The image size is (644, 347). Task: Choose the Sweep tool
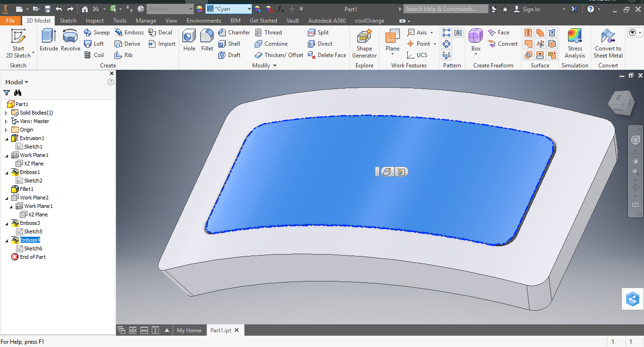97,33
